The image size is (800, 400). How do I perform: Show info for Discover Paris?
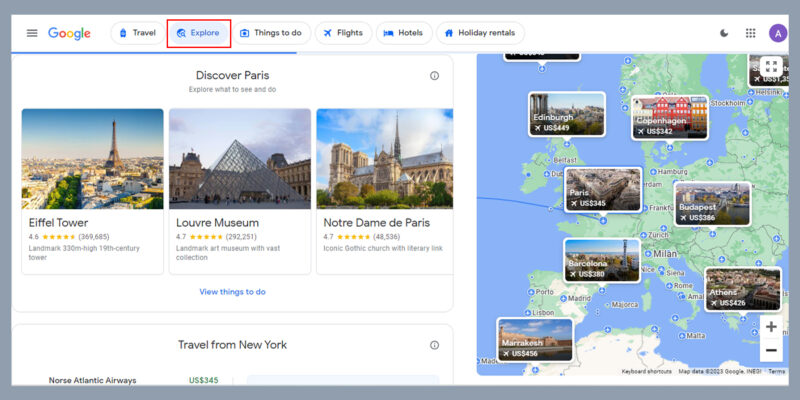[434, 76]
